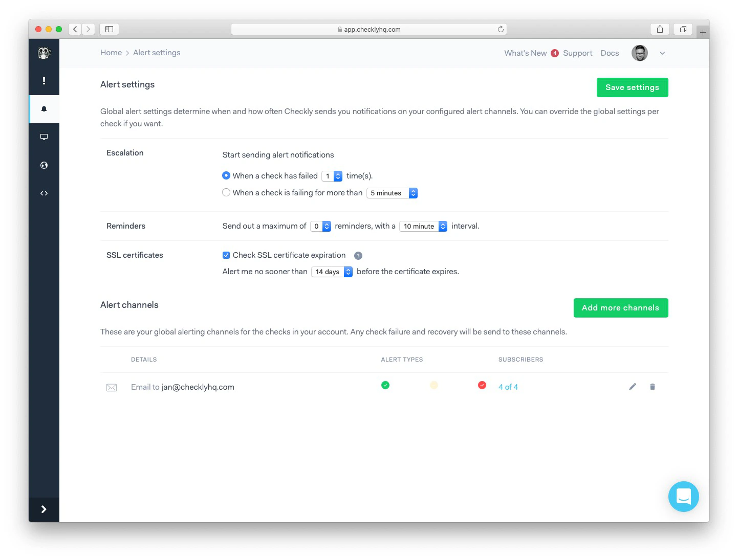Delete the email channel via trash icon
Screen dimensions: 738x560
(x=653, y=387)
